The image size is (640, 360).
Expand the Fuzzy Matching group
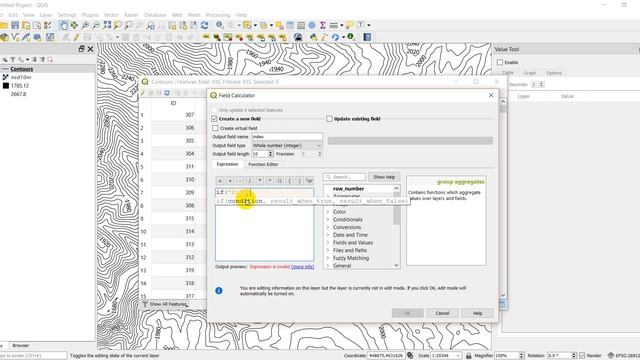pos(328,258)
